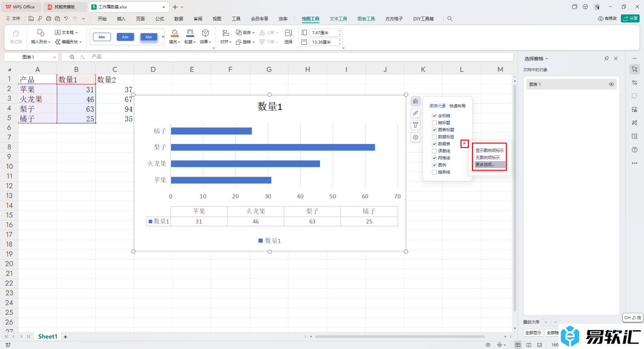Click the eye protection icon in status bar
644x349 pixels.
488,345
